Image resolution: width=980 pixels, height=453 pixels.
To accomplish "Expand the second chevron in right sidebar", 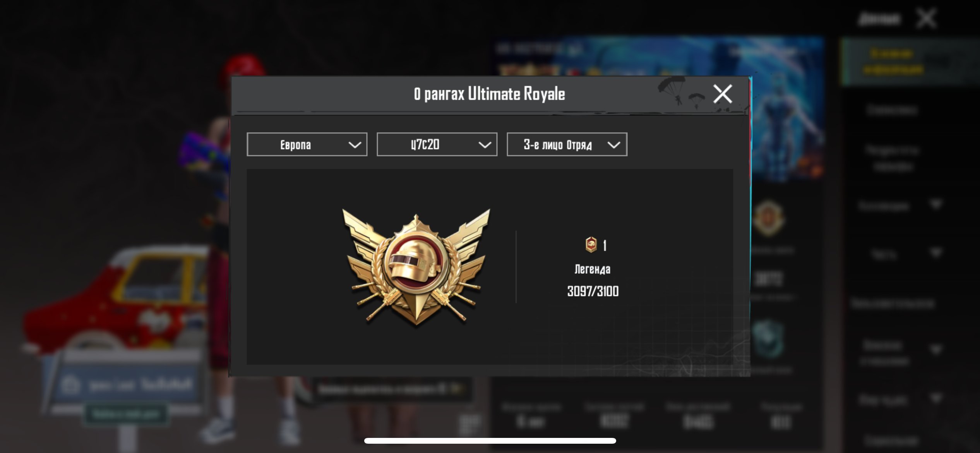I will (935, 253).
